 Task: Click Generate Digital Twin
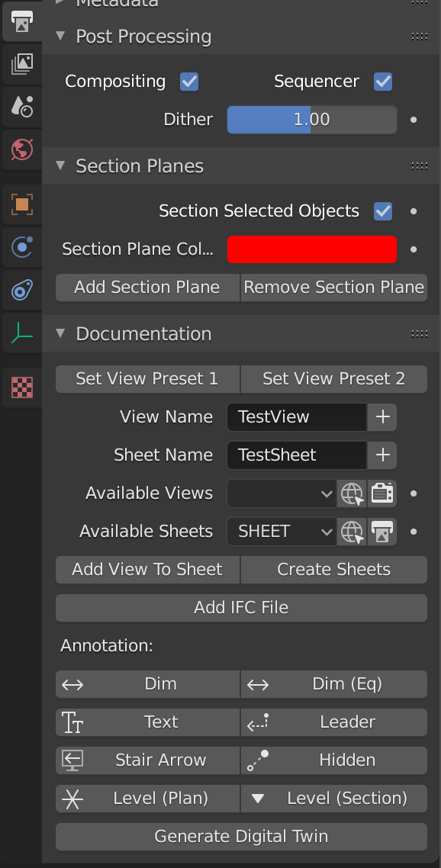click(x=241, y=837)
